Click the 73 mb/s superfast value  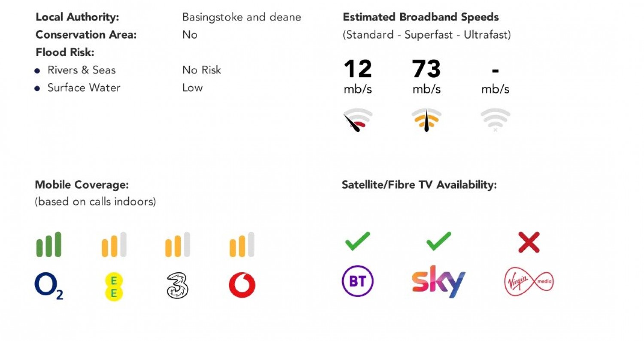[426, 76]
